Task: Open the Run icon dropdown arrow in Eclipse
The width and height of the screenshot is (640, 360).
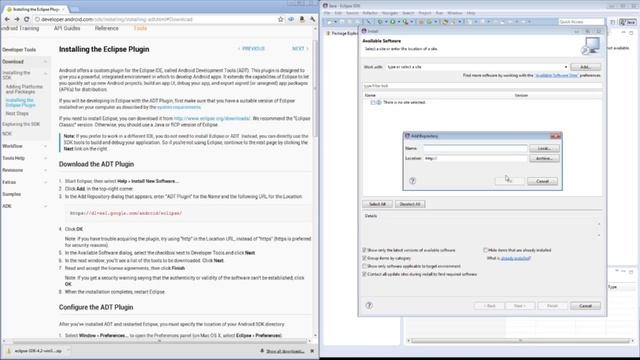Action: pyautogui.click(x=398, y=22)
